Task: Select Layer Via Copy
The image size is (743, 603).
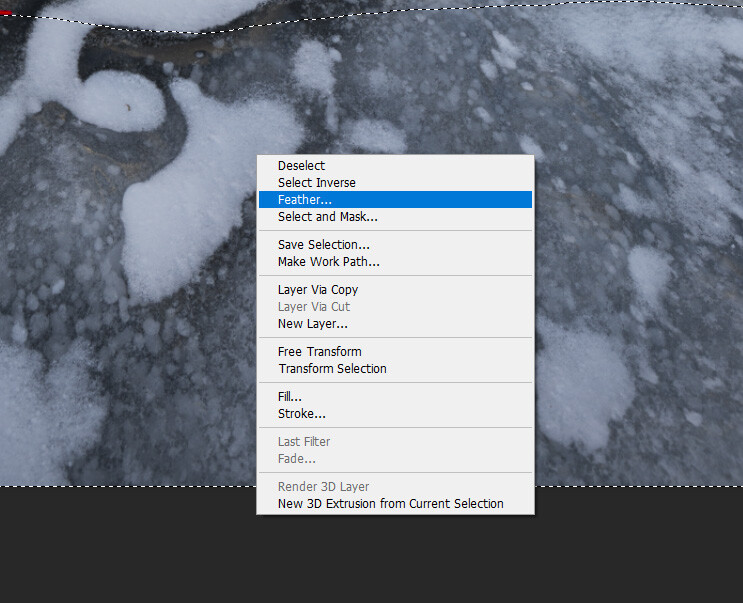Action: pyautogui.click(x=395, y=289)
